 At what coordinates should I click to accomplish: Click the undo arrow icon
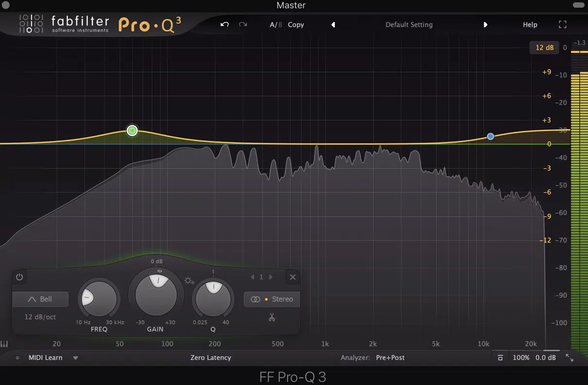pyautogui.click(x=225, y=24)
